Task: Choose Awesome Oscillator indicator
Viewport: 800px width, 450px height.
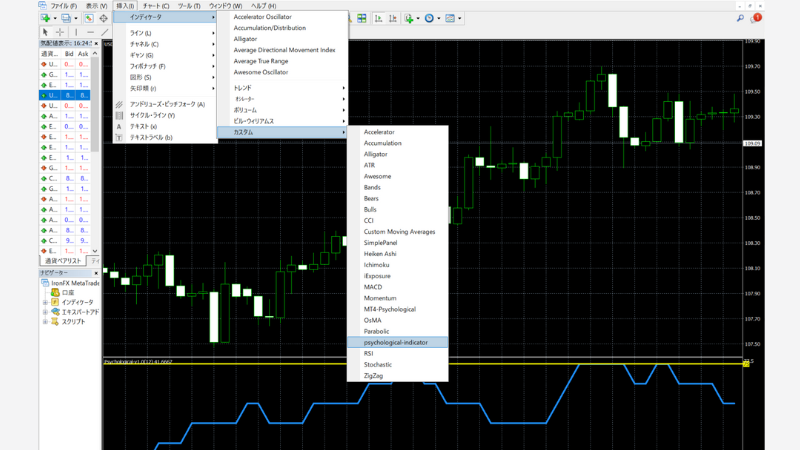Action: coord(283,72)
